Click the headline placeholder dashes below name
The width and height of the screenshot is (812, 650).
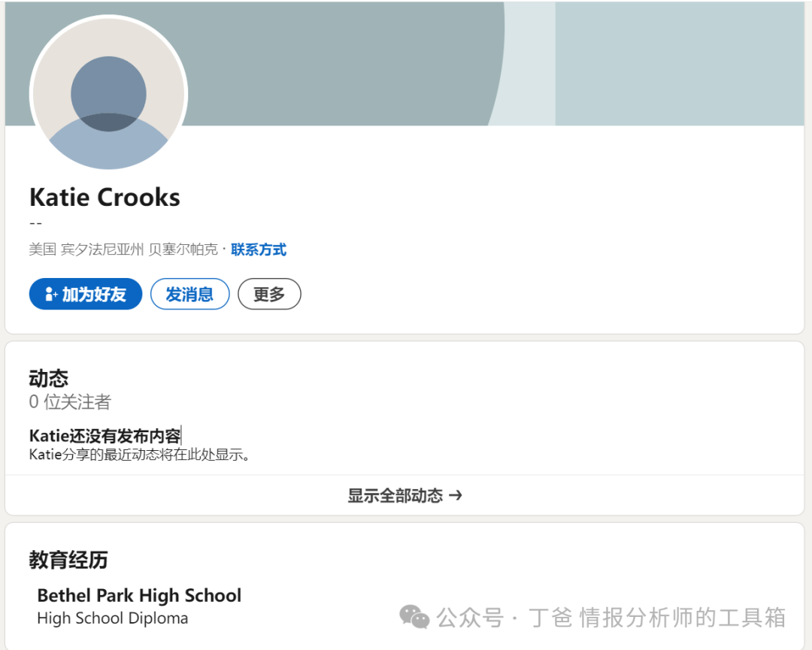36,224
